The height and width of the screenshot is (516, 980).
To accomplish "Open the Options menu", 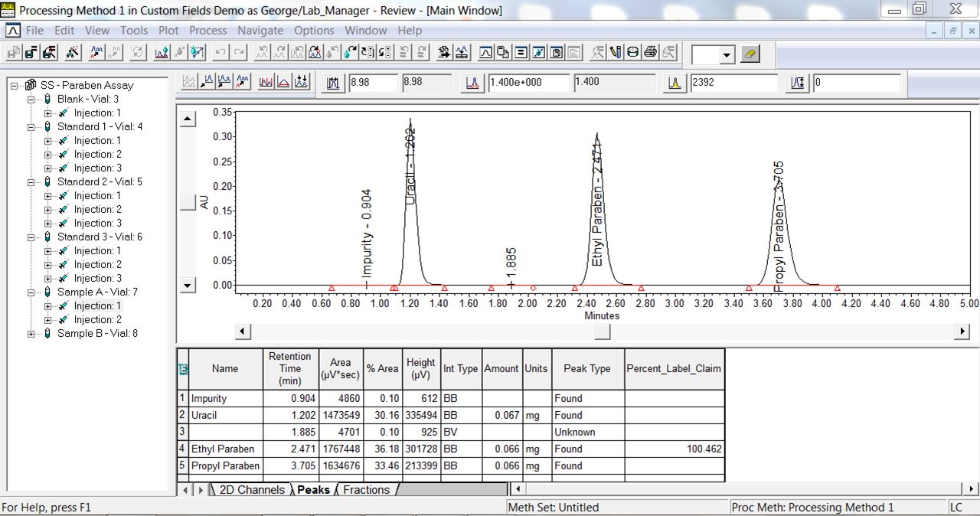I will coord(314,31).
